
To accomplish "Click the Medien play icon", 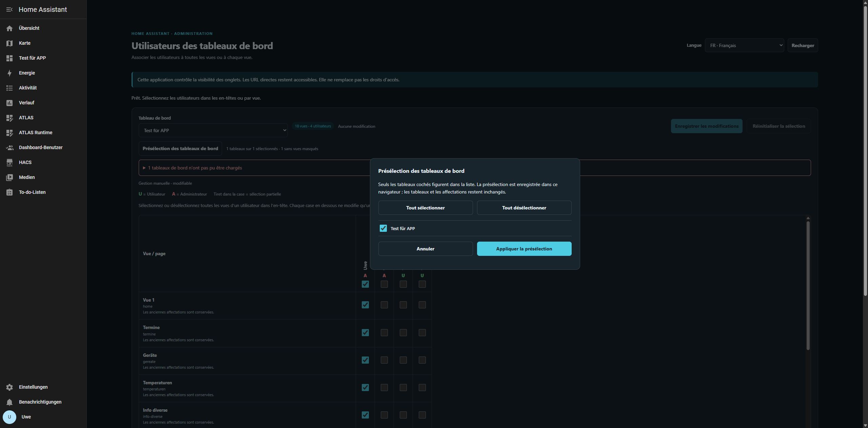I will 9,177.
